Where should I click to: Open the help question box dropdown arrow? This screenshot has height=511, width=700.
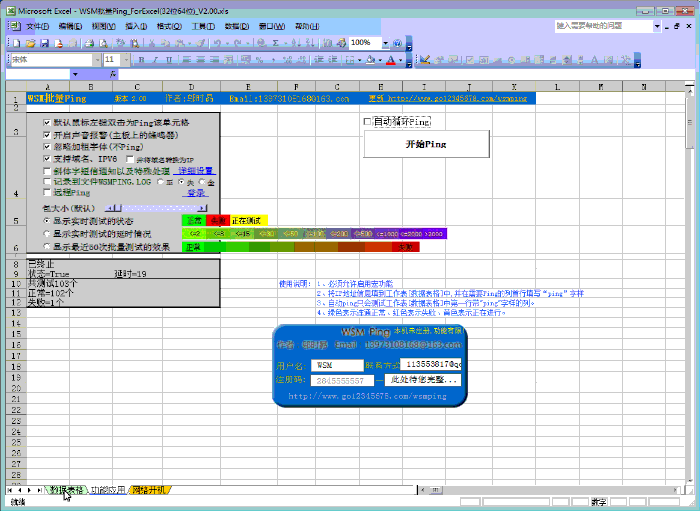[657, 26]
